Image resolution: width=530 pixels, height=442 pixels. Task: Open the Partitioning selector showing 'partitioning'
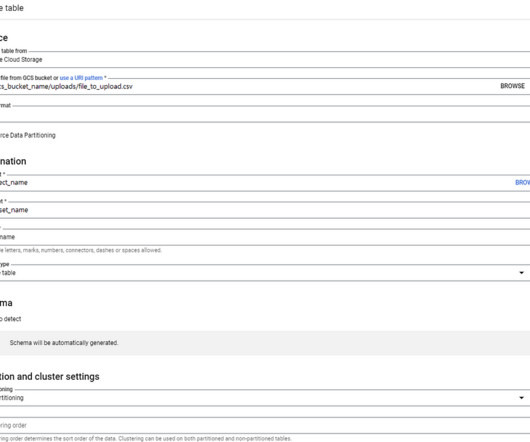coord(265,398)
